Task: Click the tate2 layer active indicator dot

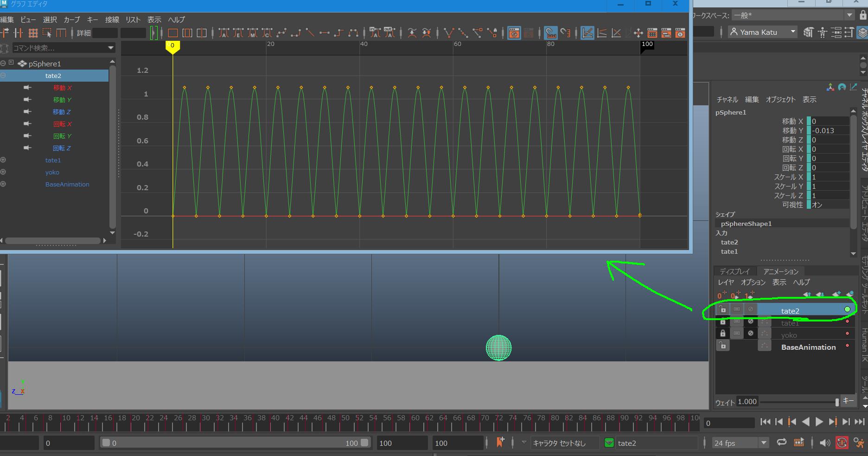Action: [x=847, y=309]
